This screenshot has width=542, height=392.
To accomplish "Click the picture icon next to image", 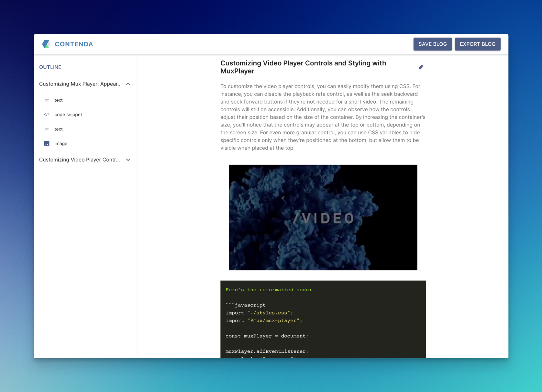I will click(47, 143).
